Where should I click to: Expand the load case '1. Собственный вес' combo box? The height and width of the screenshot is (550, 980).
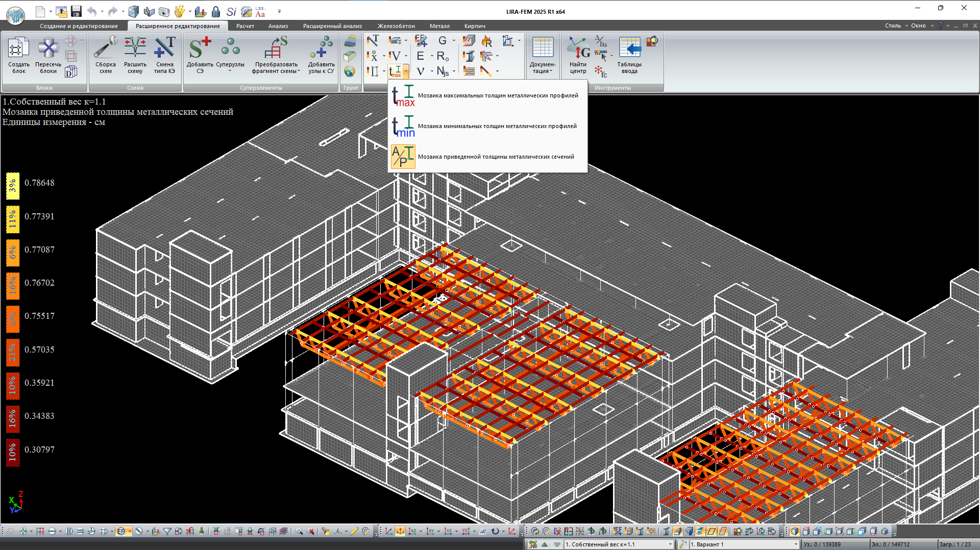tap(670, 544)
